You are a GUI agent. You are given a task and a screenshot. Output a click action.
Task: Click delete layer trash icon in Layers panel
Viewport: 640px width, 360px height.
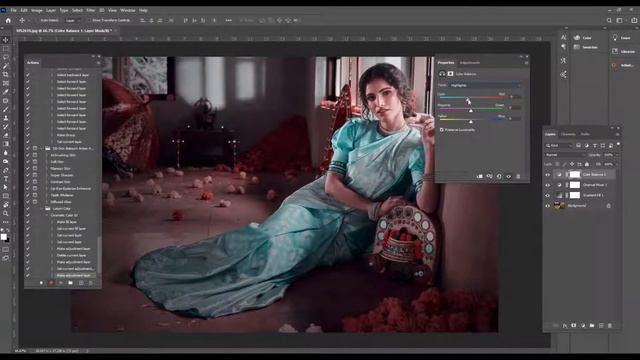pyautogui.click(x=610, y=325)
